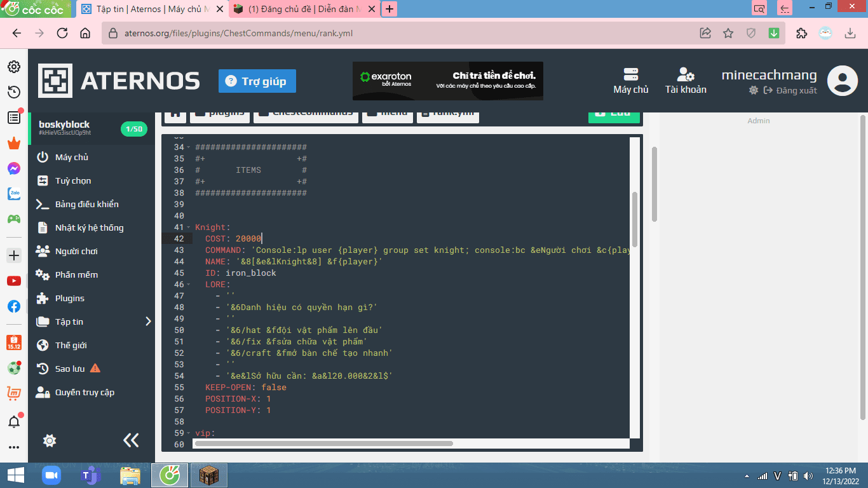Open games controller icon in sidebar
The image size is (868, 488).
13,219
